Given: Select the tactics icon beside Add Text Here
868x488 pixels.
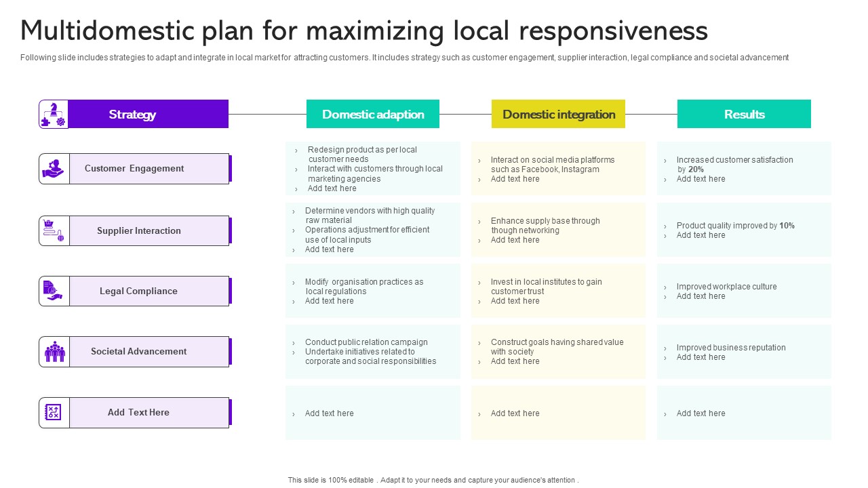Looking at the screenshot, I should pyautogui.click(x=54, y=412).
